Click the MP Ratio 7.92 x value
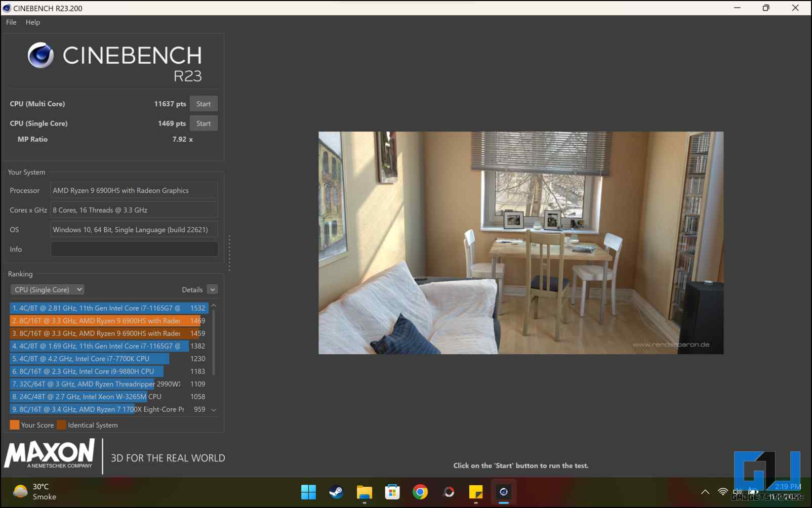The width and height of the screenshot is (812, 508). pyautogui.click(x=182, y=139)
